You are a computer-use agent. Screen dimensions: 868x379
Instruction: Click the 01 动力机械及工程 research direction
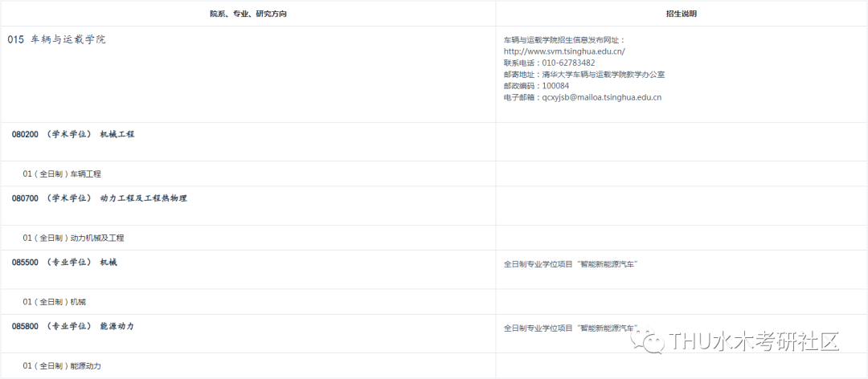73,238
